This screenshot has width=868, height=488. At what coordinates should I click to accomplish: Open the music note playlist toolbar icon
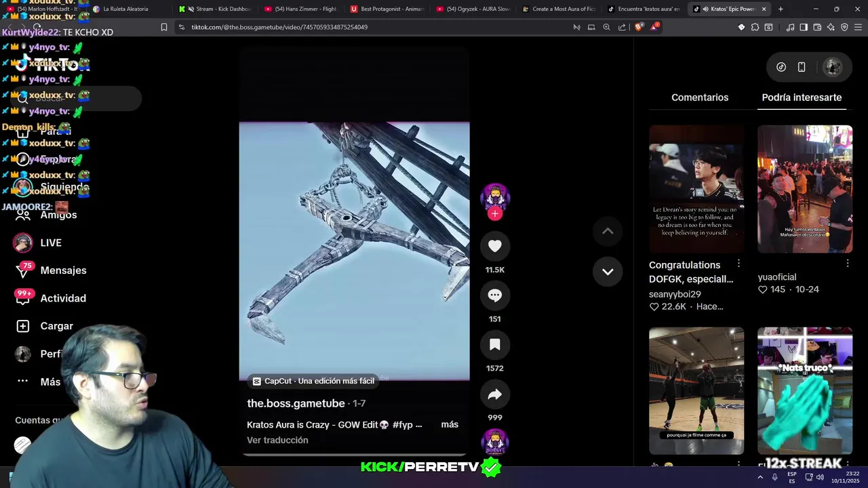tap(790, 27)
